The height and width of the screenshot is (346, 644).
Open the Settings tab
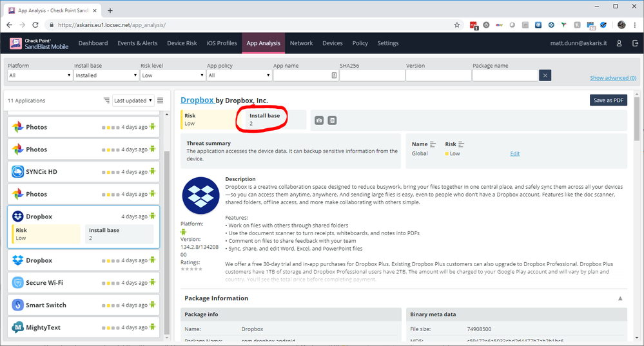pos(388,43)
